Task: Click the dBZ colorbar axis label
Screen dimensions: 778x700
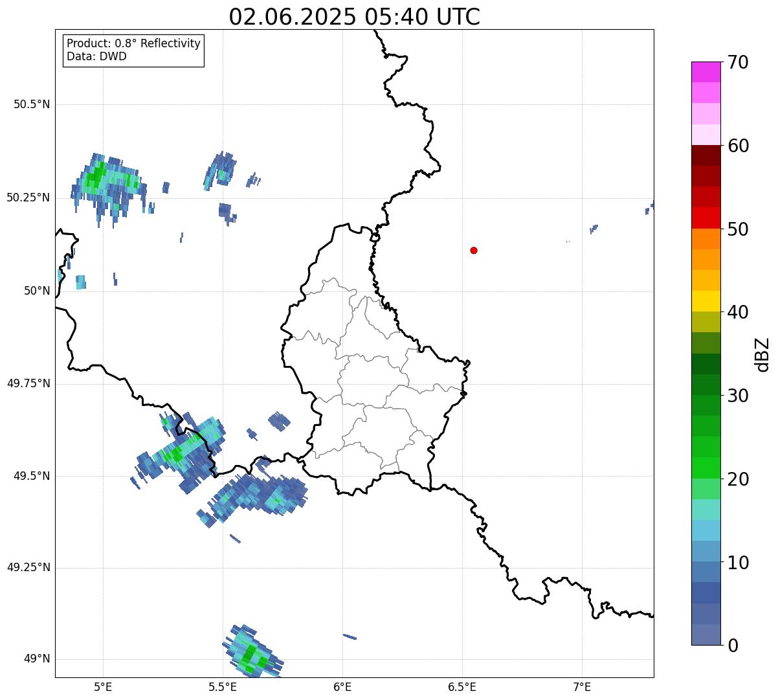Action: click(x=762, y=354)
